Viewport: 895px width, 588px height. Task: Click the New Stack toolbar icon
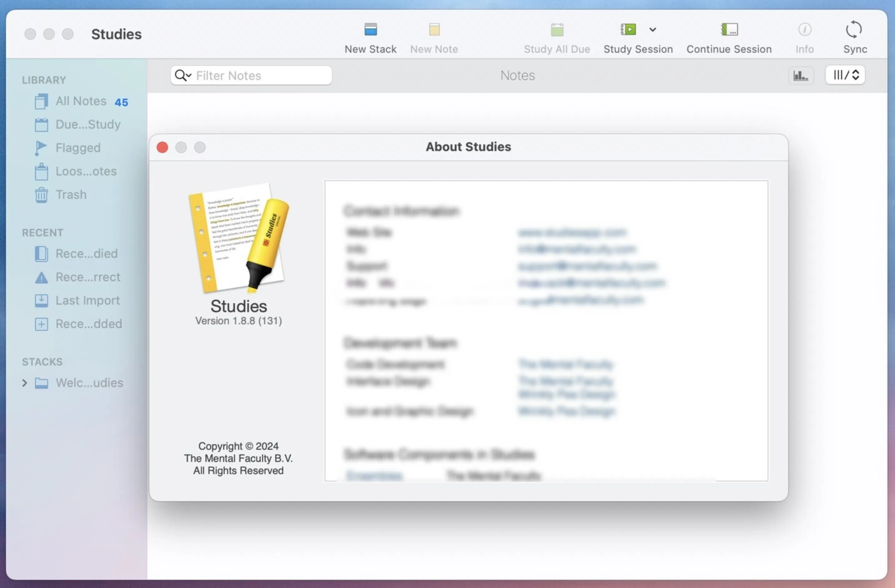tap(370, 29)
